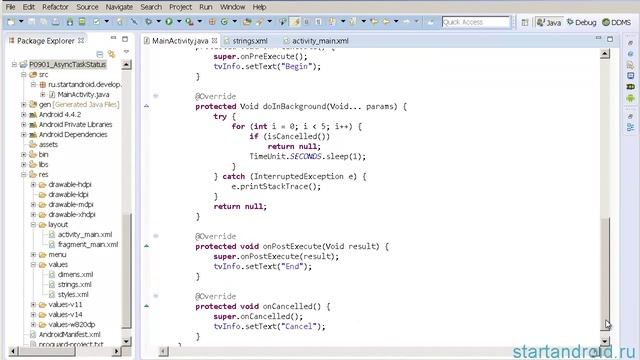Click the New Java Package icon
This screenshot has height=360, width=640.
[x=212, y=22]
